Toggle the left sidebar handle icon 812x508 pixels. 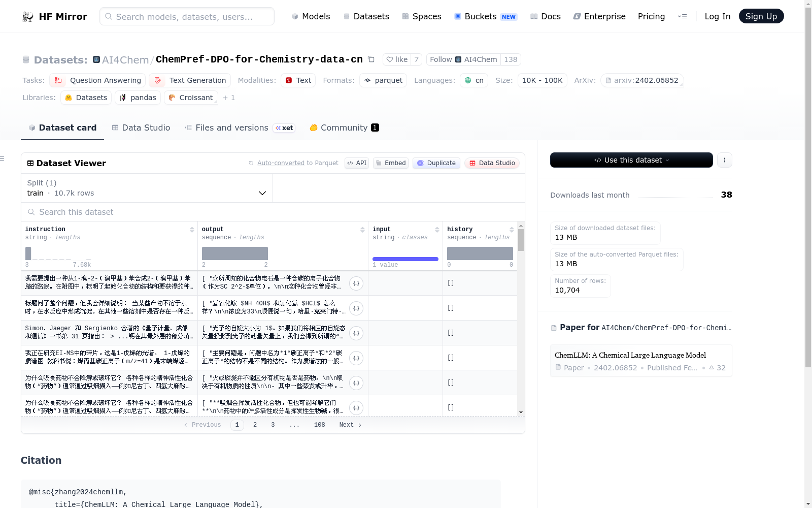(2, 158)
